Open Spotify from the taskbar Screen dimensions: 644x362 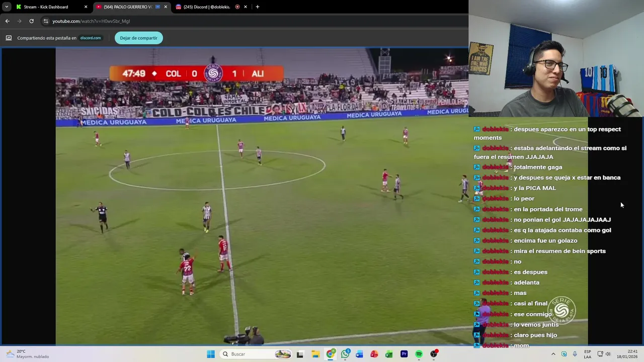coord(419,354)
